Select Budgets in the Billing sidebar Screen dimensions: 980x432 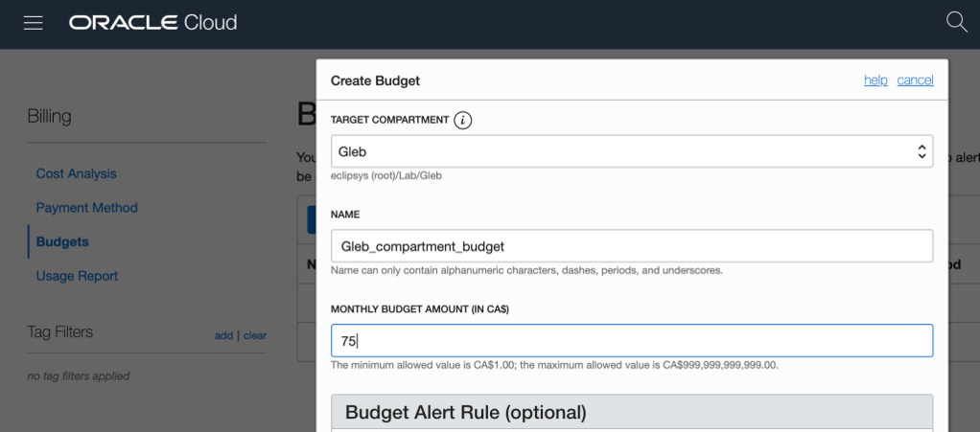[x=62, y=242]
